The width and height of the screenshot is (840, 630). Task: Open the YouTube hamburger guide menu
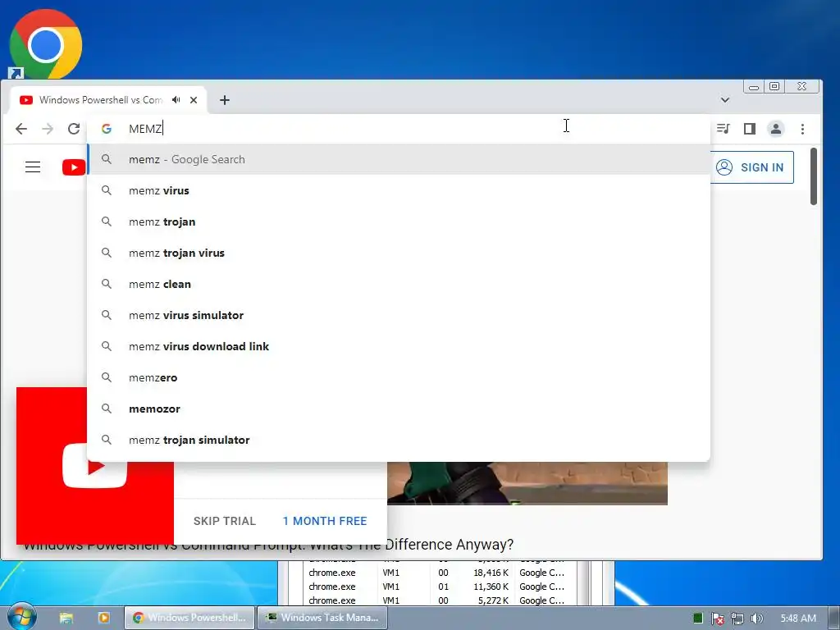(x=33, y=167)
